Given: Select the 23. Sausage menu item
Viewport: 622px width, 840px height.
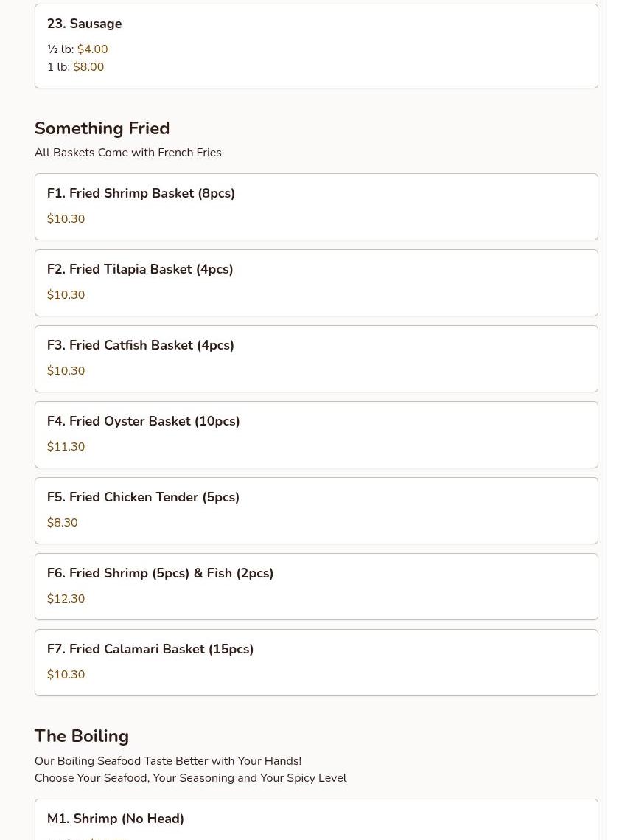Looking at the screenshot, I should (x=85, y=24).
